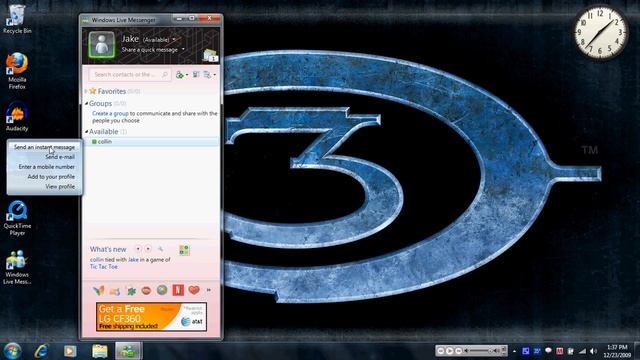Click collin's green status icon
This screenshot has height=360, width=640.
94,142
